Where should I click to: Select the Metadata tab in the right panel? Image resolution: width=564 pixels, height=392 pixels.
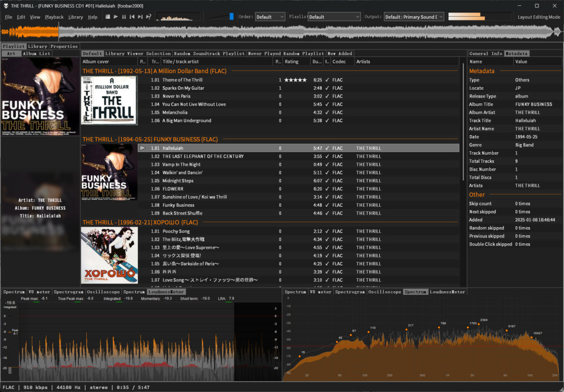[516, 54]
